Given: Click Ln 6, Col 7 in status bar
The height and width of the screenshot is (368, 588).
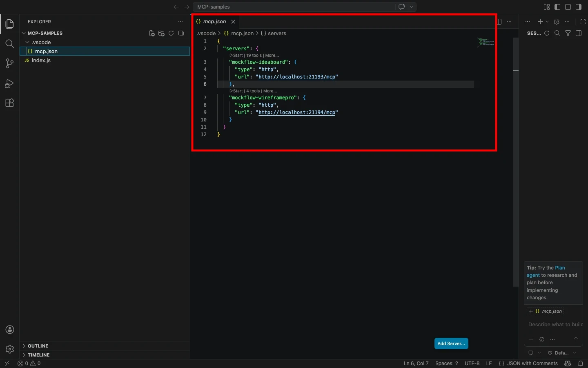Looking at the screenshot, I should (x=416, y=364).
